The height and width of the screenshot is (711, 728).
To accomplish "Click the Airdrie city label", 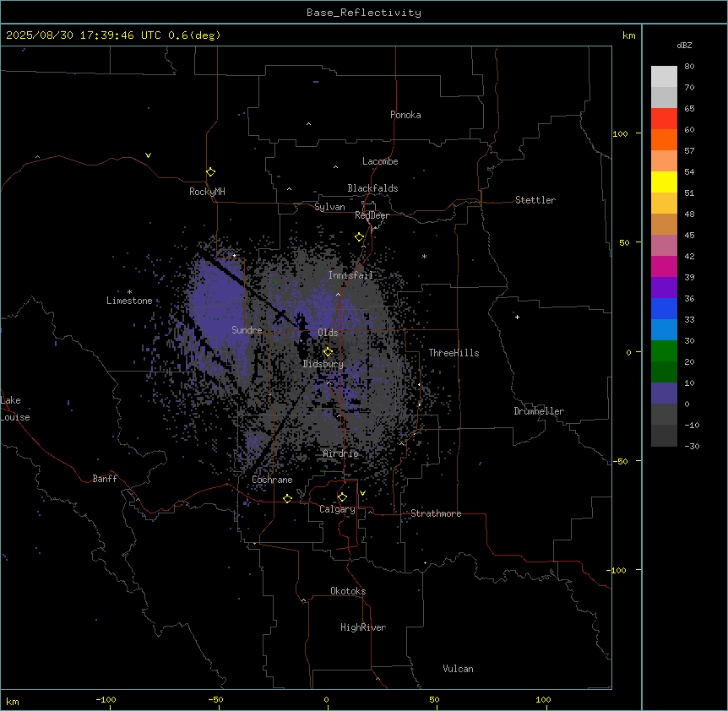I will (341, 453).
